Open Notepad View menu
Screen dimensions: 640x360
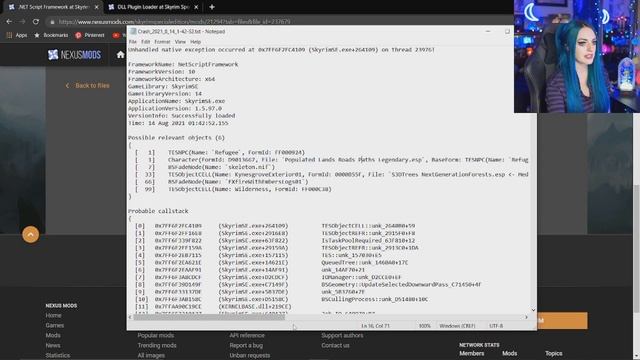pyautogui.click(x=180, y=42)
